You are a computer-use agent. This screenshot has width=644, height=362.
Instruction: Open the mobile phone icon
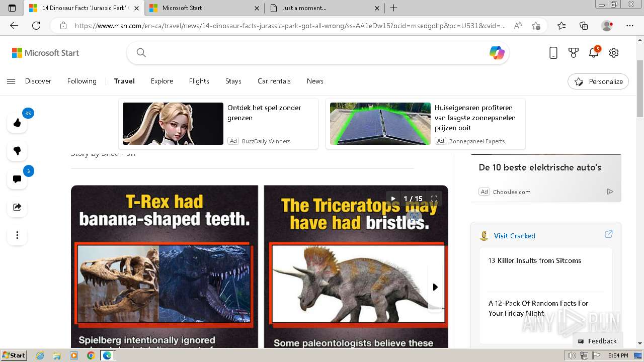[x=553, y=53]
